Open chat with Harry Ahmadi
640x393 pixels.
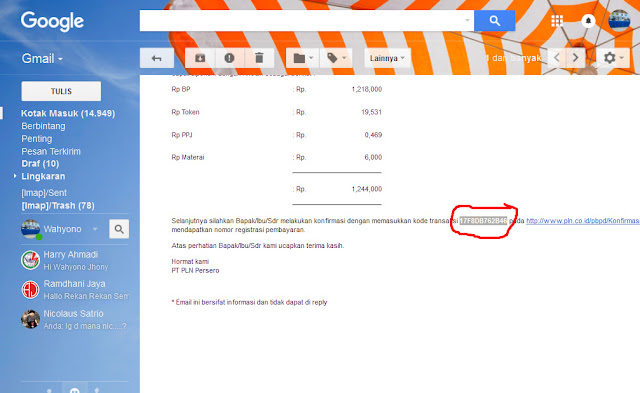(x=75, y=260)
